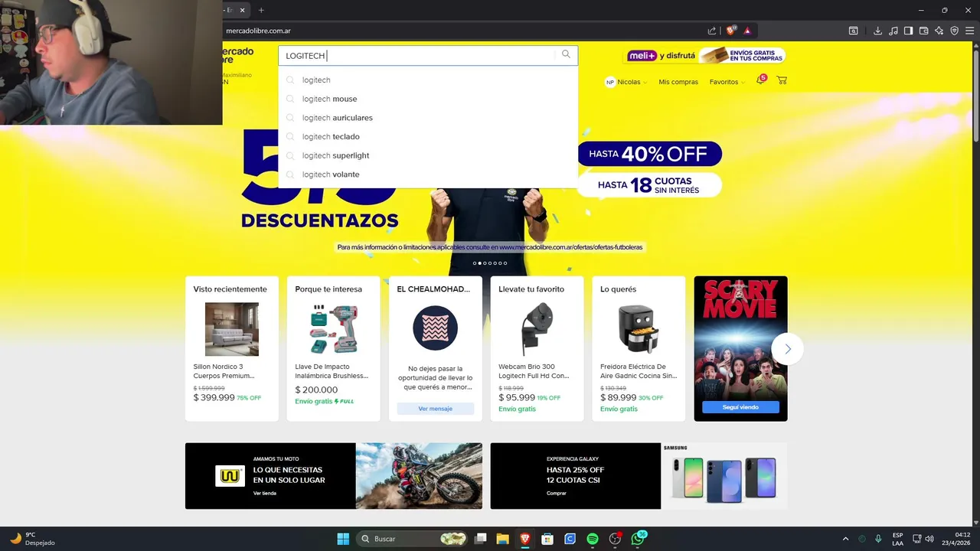Click Comprar in the Galaxy banner
Viewport: 980px width, 551px height.
point(557,493)
